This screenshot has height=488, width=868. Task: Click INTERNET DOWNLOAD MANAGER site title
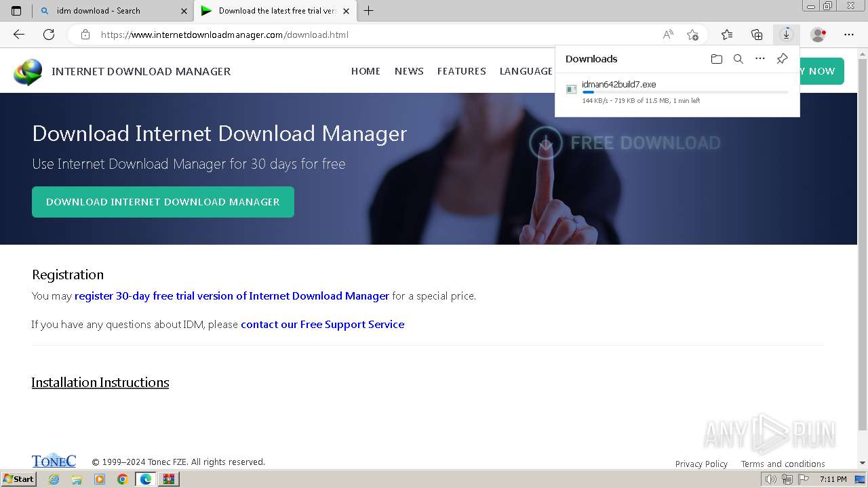point(141,71)
